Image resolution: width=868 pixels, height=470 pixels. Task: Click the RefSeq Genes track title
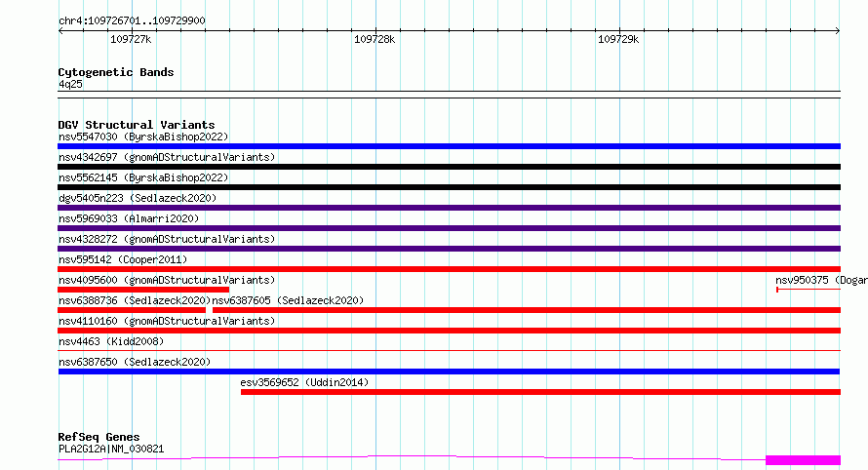tap(99, 437)
